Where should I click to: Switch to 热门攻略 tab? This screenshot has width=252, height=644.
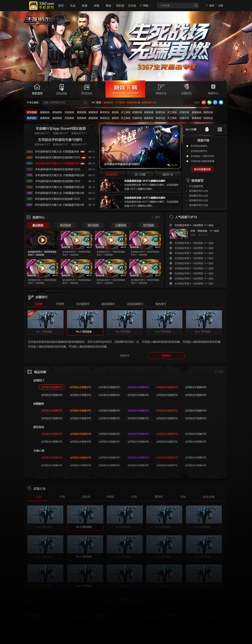140,175
